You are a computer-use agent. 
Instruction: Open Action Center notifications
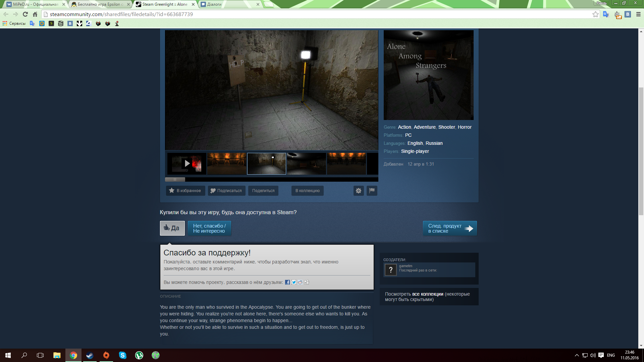[601, 355]
